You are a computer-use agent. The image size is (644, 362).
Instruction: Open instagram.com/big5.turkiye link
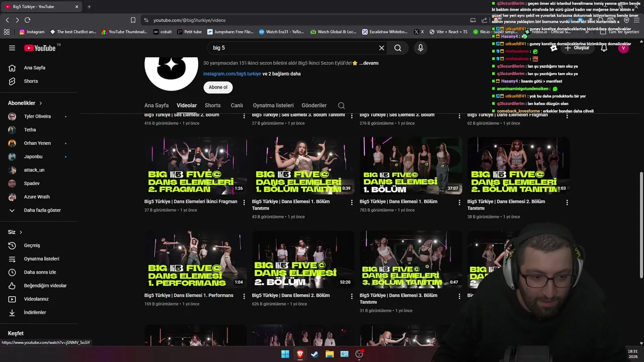232,74
